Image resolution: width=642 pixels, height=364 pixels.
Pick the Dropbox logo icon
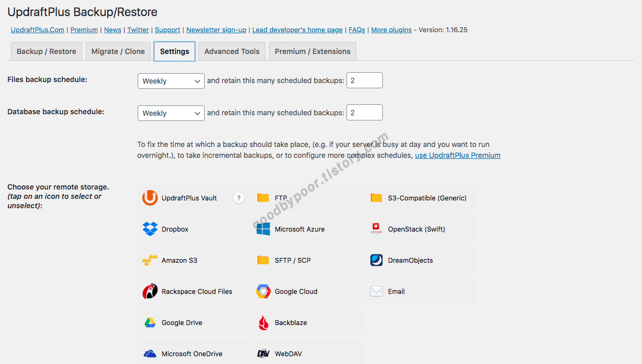tap(150, 229)
